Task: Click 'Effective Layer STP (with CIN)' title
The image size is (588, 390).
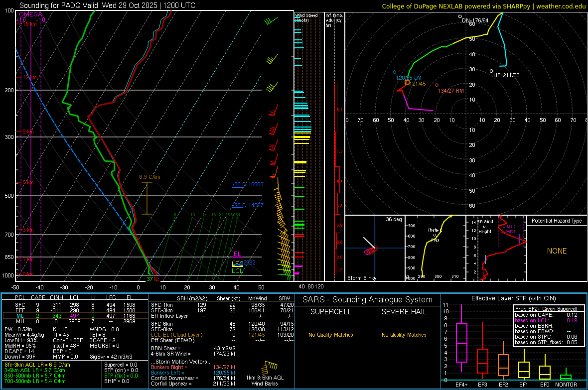Action: (x=513, y=298)
